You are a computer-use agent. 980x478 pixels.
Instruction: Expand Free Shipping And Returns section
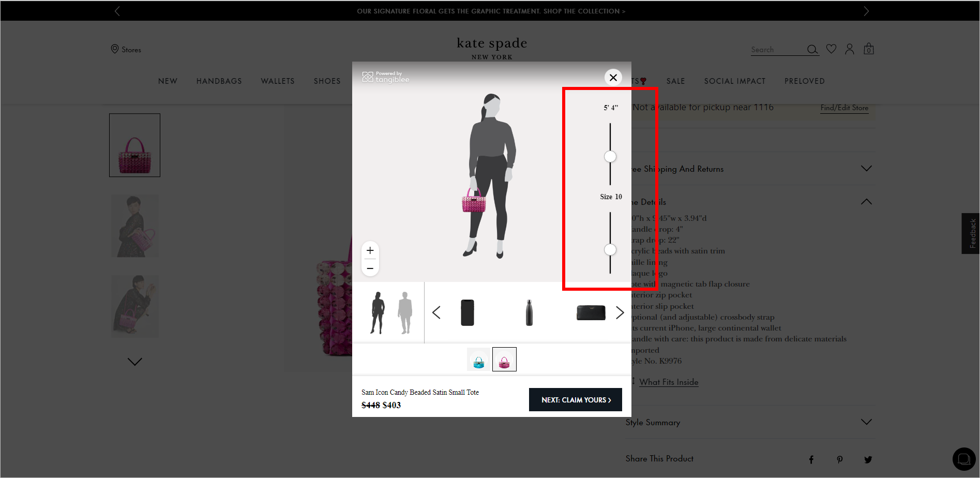867,168
